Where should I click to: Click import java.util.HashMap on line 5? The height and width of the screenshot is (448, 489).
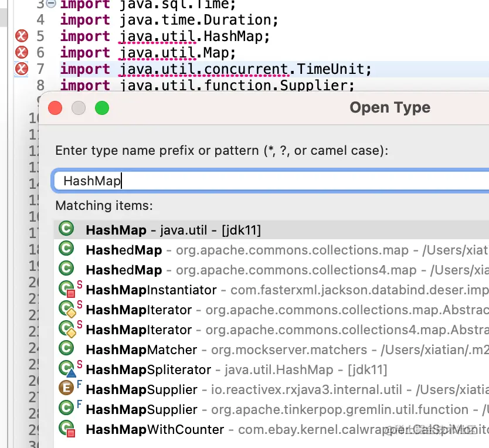pyautogui.click(x=165, y=36)
